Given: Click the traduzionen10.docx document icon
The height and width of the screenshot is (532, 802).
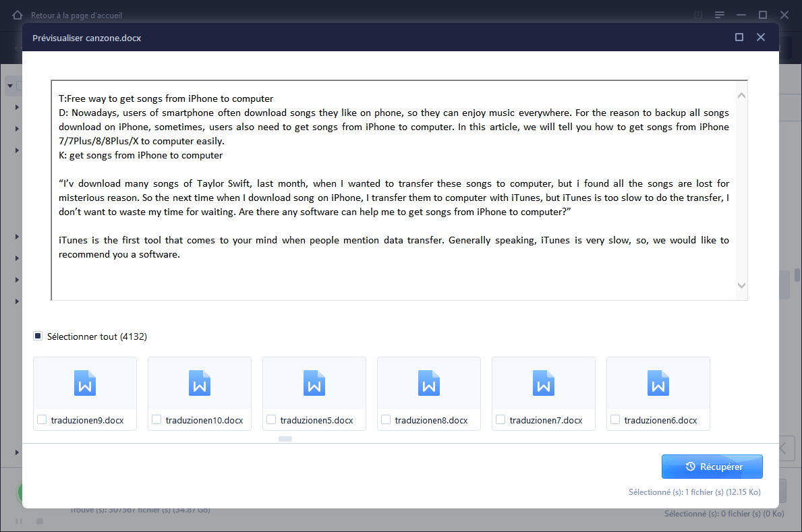Looking at the screenshot, I should click(x=200, y=382).
